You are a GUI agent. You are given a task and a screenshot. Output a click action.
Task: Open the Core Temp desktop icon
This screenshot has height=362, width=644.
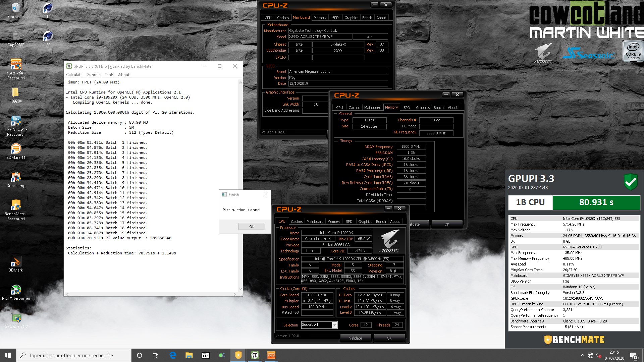tap(16, 180)
